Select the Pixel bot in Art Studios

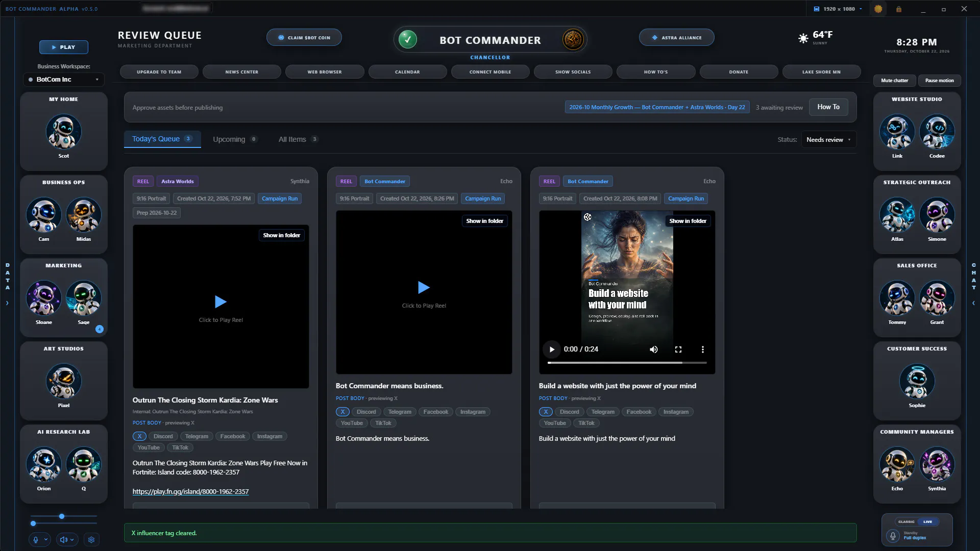(63, 381)
